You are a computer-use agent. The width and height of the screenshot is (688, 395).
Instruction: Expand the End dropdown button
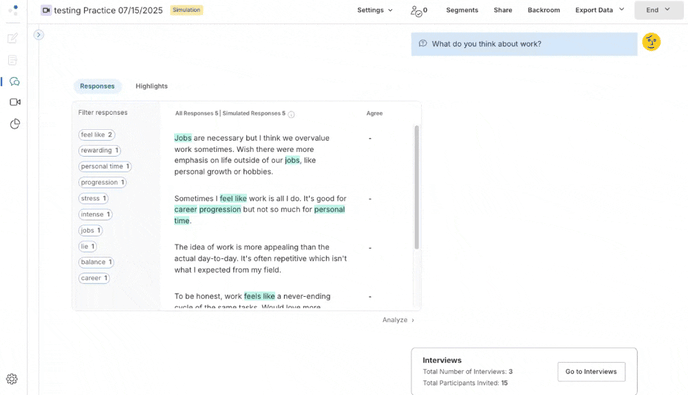(658, 10)
